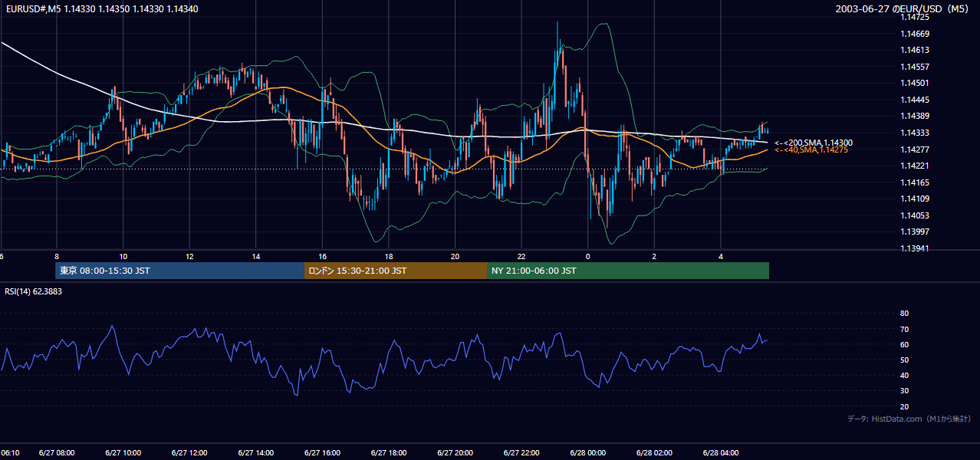This screenshot has width=980, height=460.
Task: Click hour label 14 under the price chart
Action: [x=256, y=256]
